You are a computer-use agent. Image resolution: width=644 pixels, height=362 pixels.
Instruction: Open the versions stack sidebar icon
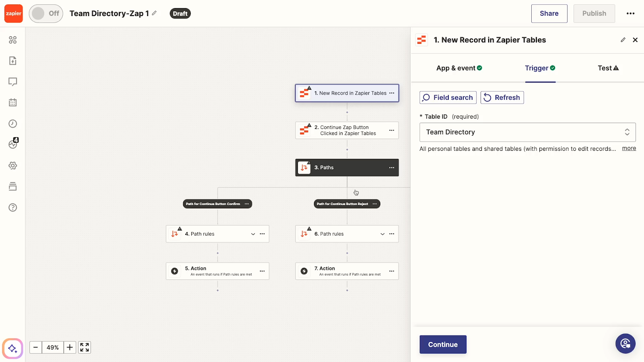click(x=13, y=187)
